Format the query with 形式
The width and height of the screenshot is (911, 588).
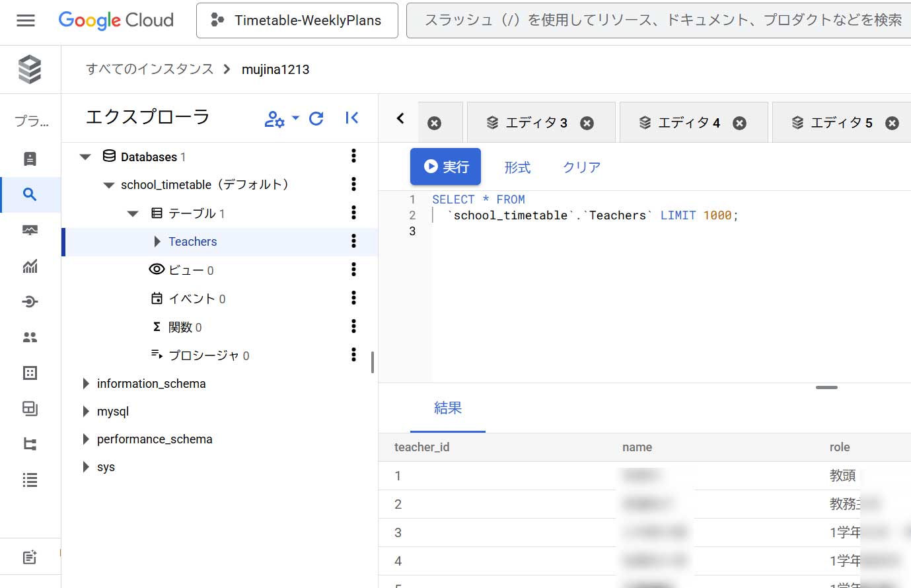point(517,167)
